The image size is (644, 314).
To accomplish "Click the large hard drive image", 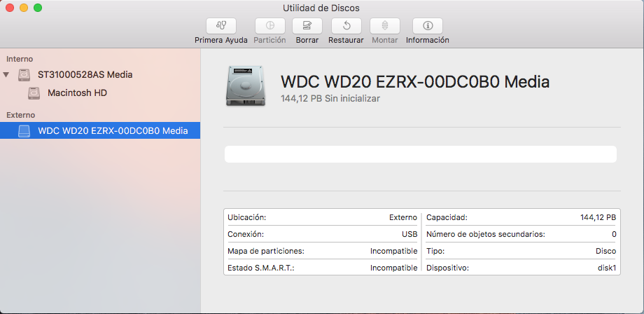I will 246,86.
